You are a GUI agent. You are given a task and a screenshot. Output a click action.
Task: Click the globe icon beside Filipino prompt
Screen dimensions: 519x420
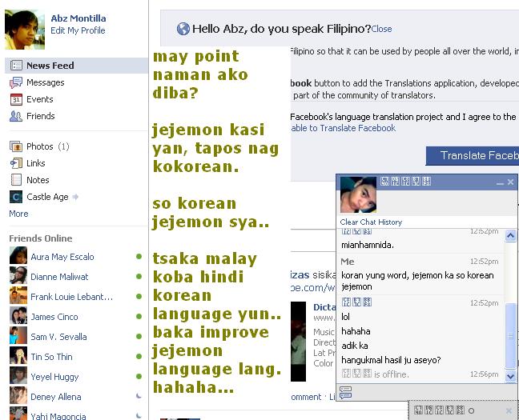[x=183, y=29]
